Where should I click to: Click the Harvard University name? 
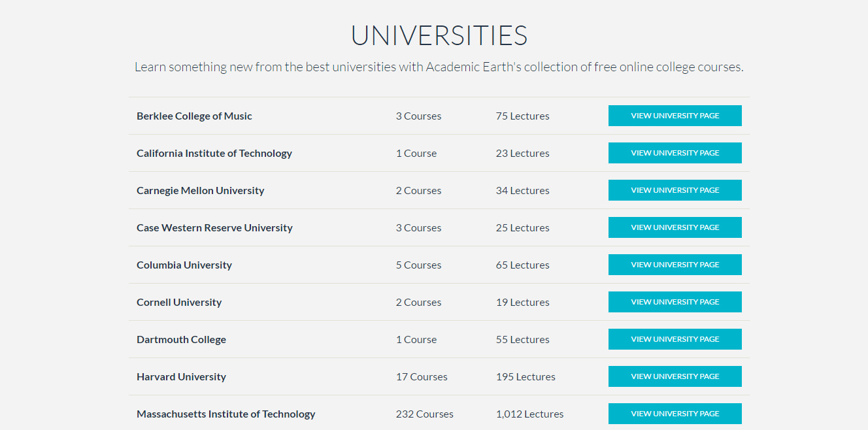click(x=181, y=377)
